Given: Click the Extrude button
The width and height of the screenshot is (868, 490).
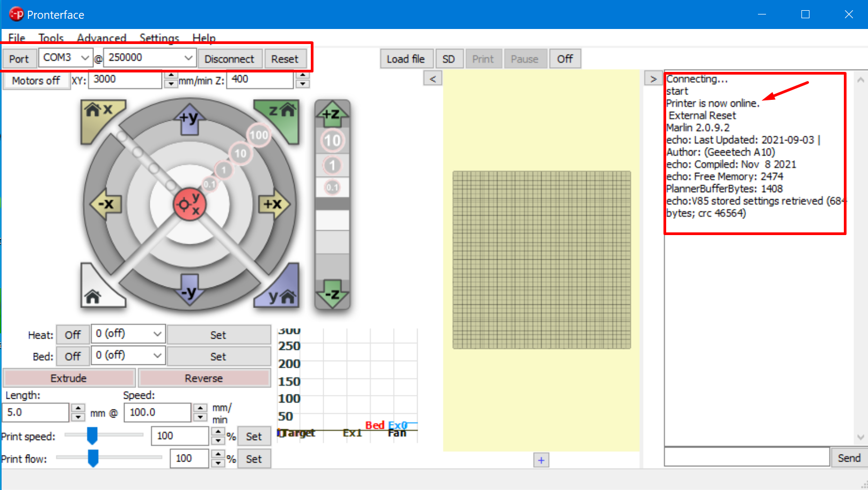Looking at the screenshot, I should [x=69, y=378].
